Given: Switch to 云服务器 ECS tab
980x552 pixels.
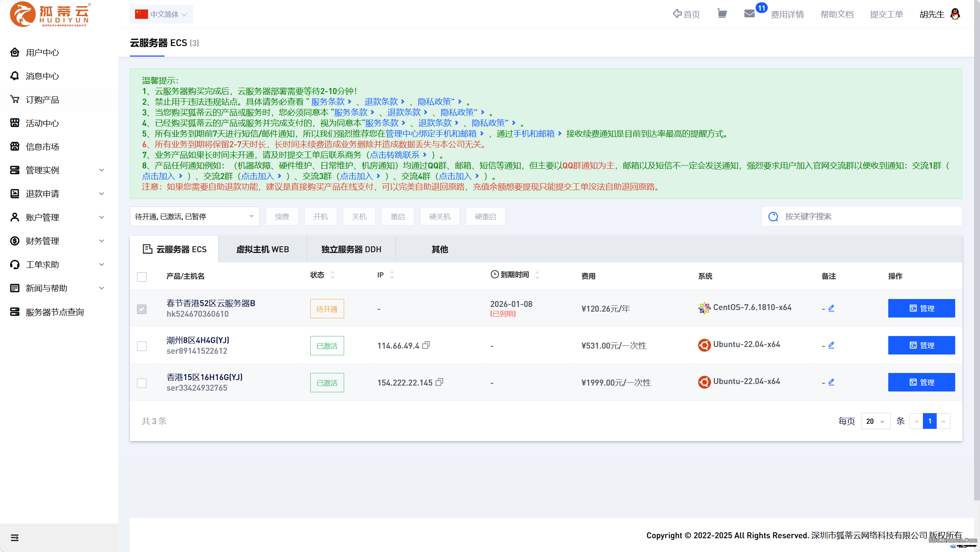Looking at the screenshot, I should 174,249.
